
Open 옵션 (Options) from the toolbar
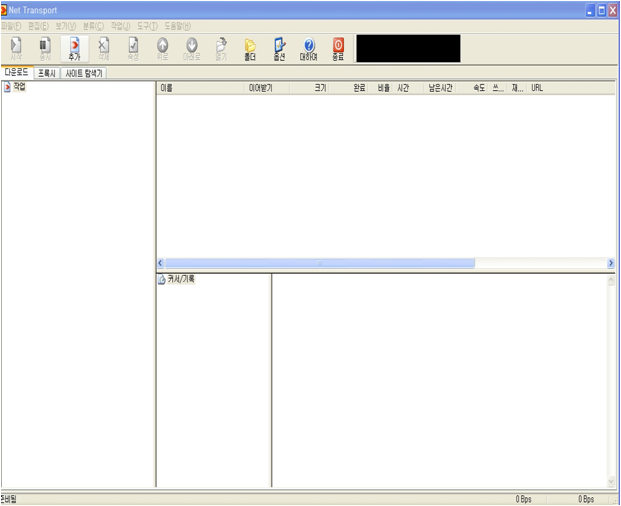[x=279, y=49]
